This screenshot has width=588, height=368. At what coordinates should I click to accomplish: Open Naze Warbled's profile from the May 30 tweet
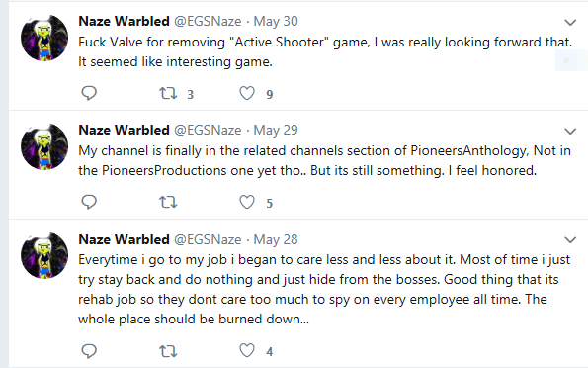125,21
